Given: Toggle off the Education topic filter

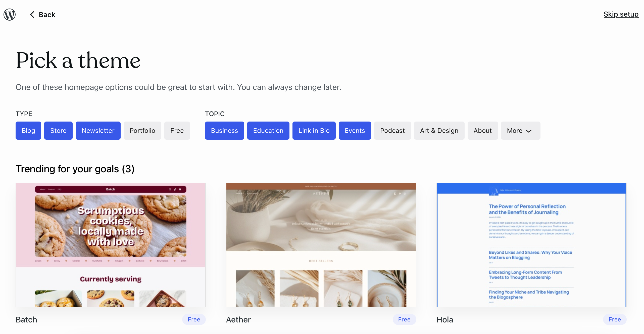Looking at the screenshot, I should tap(268, 131).
